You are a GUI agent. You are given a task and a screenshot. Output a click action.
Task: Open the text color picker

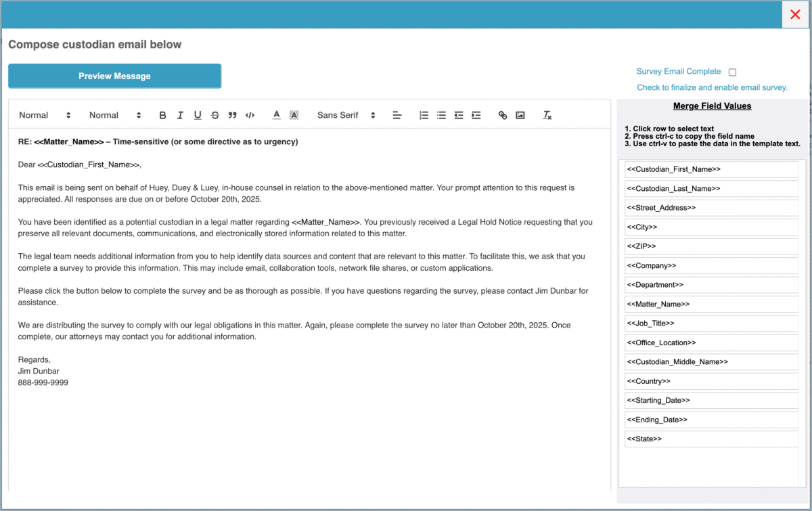point(277,115)
